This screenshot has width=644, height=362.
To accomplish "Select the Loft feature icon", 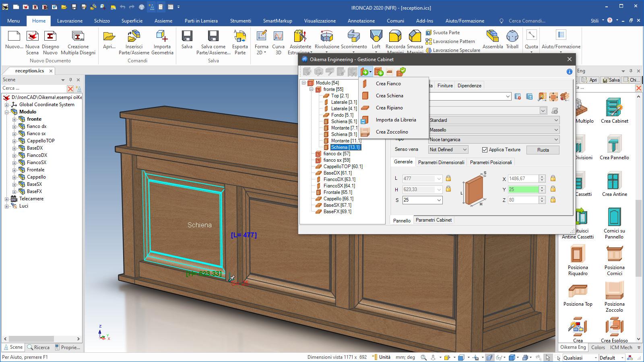I will click(x=376, y=37).
